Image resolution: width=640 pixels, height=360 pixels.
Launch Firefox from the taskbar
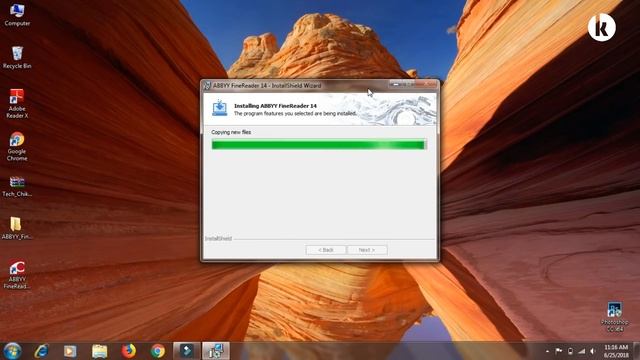click(129, 351)
